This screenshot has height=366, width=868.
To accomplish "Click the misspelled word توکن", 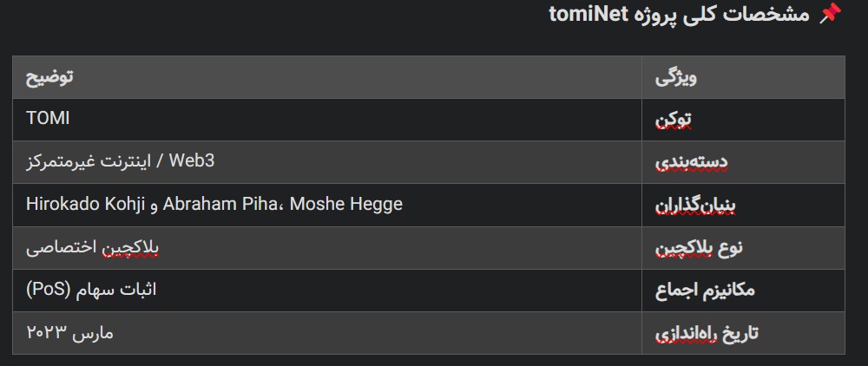I will [x=674, y=120].
